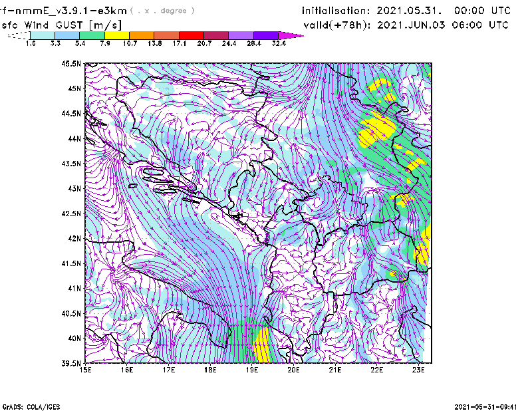532x411 pixels.
Task: Click the '42.5N' latitude label
Action: pos(71,213)
